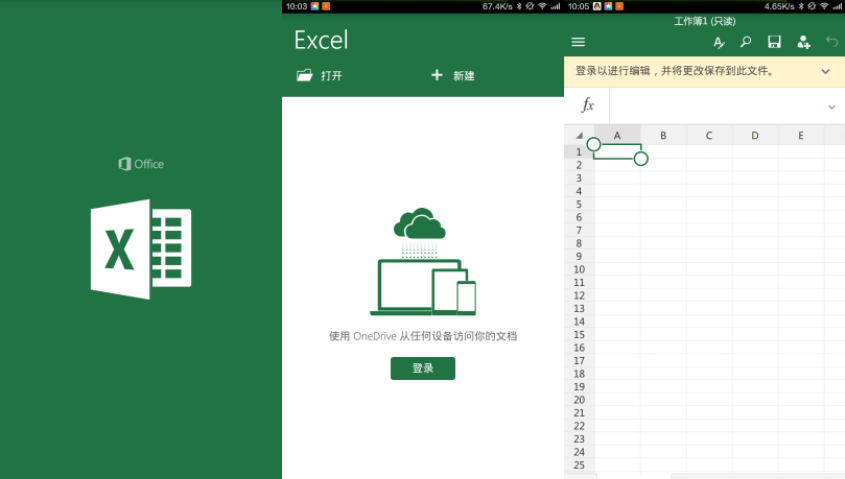The image size is (845, 479).
Task: Tap the 4.65K/s network speed indicator
Action: pyautogui.click(x=779, y=6)
